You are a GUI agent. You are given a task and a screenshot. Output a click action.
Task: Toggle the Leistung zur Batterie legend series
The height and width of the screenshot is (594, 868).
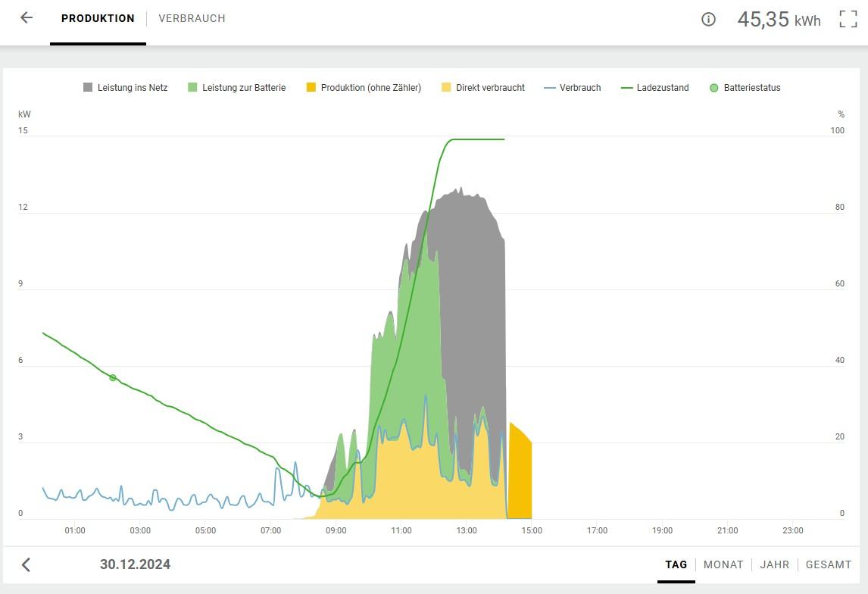[237, 87]
